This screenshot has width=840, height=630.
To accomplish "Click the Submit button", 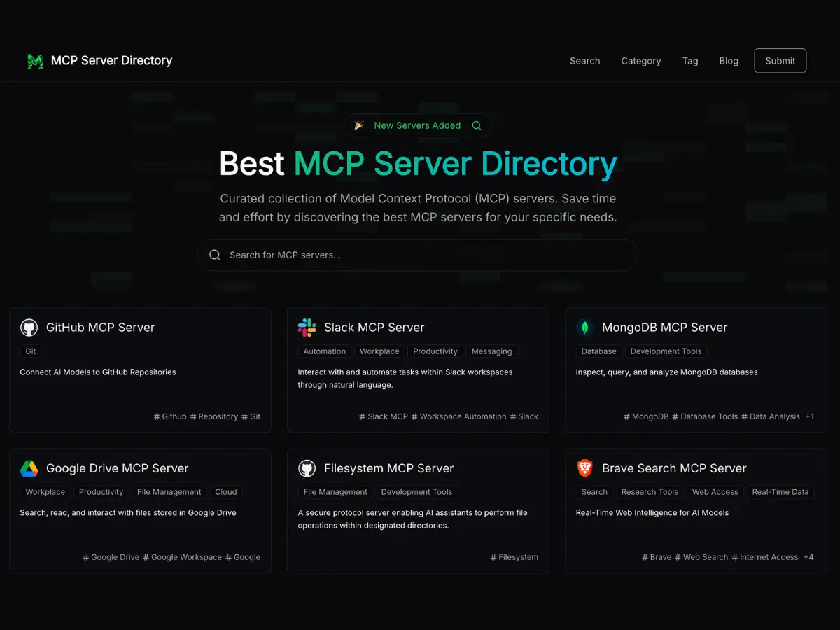I will [780, 61].
